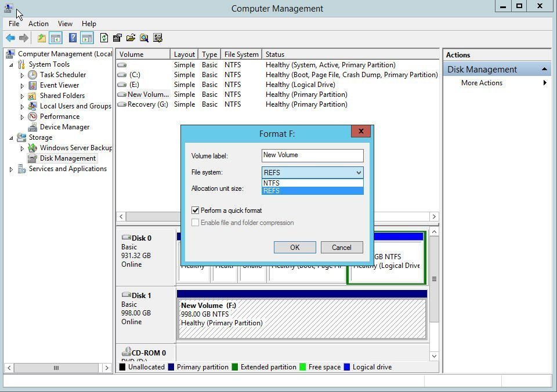
Task: Toggle Show/Hide Action Pane toolbar icon
Action: (x=86, y=38)
